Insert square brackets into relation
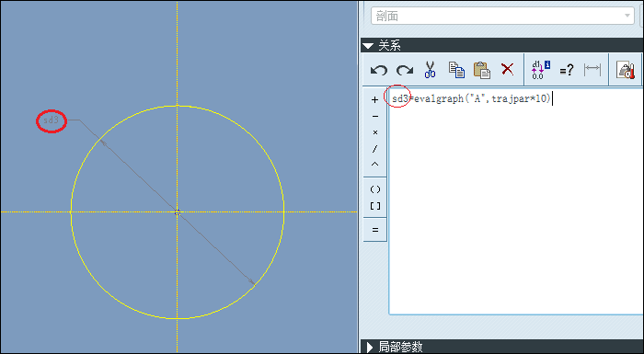This screenshot has width=644, height=354. point(375,206)
